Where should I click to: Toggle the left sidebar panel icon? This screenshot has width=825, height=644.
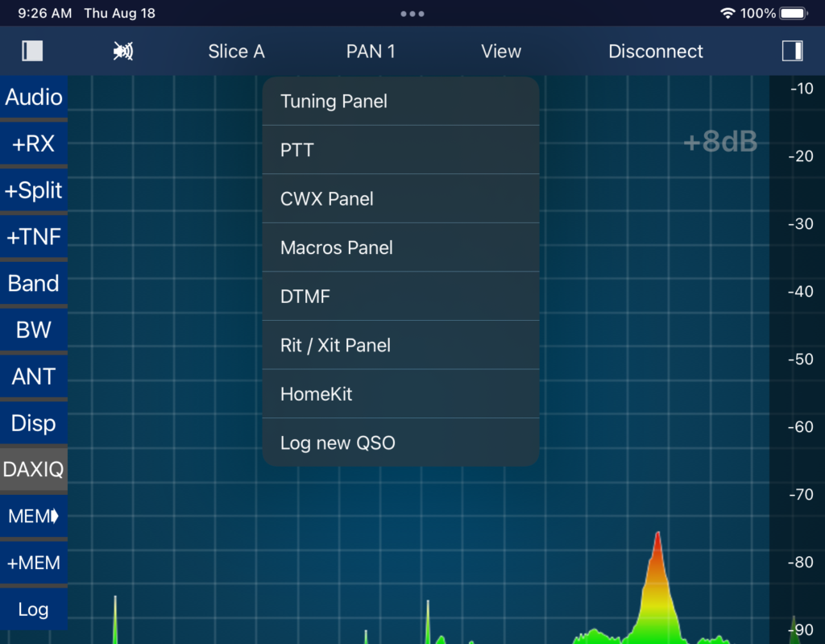click(32, 51)
